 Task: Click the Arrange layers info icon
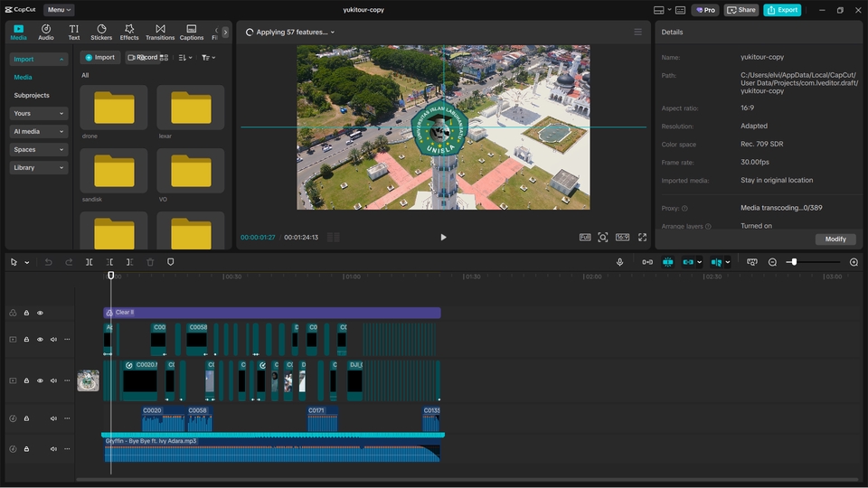pyautogui.click(x=708, y=226)
